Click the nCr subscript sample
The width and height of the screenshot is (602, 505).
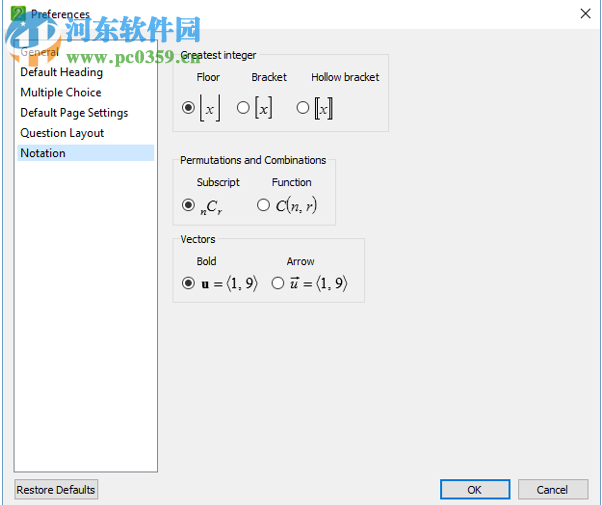211,207
